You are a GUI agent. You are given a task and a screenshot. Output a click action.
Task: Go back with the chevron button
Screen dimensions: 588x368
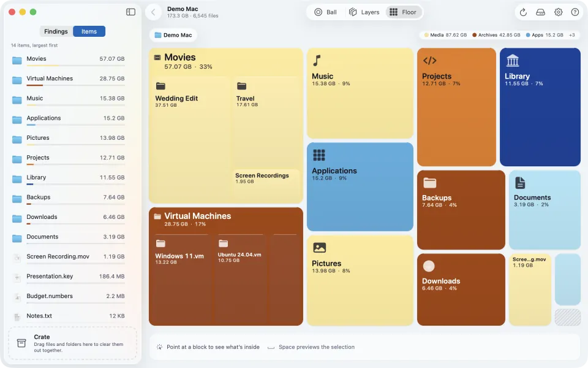[x=153, y=12]
